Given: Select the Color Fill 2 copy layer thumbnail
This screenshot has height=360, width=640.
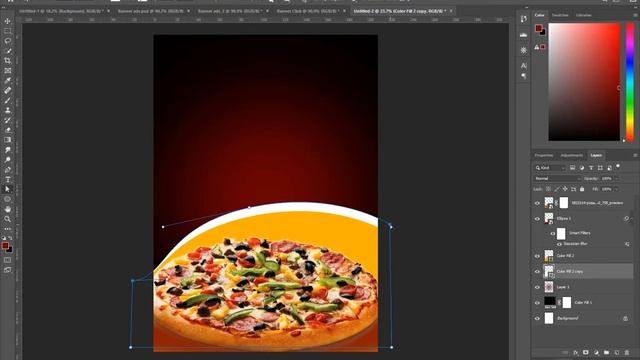Looking at the screenshot, I should [x=549, y=271].
